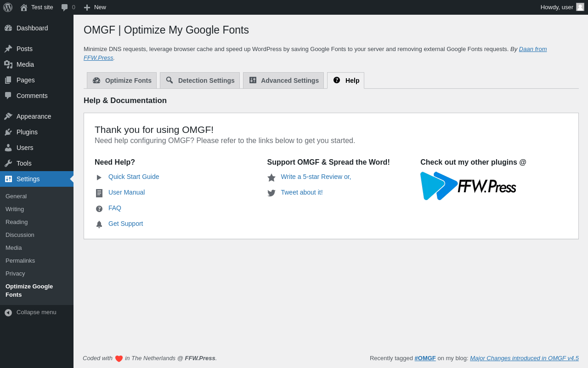Click the Posts label in the sidebar

click(x=24, y=49)
